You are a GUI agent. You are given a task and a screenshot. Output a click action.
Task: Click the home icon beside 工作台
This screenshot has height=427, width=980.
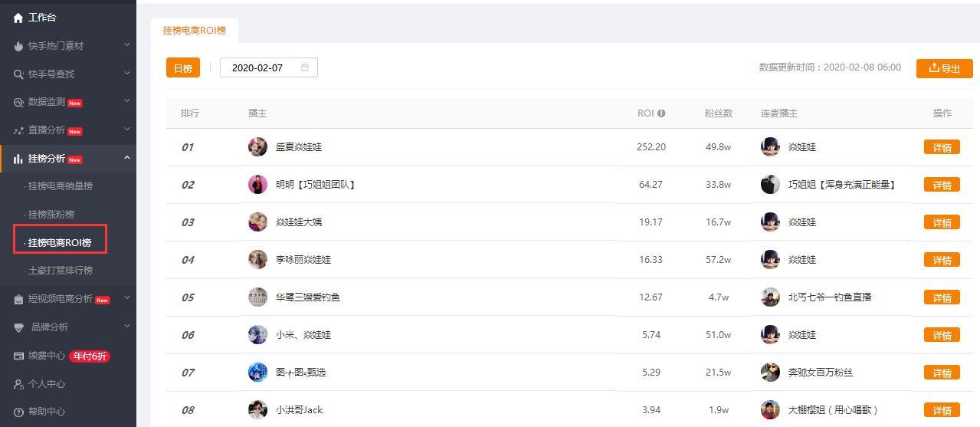point(18,18)
